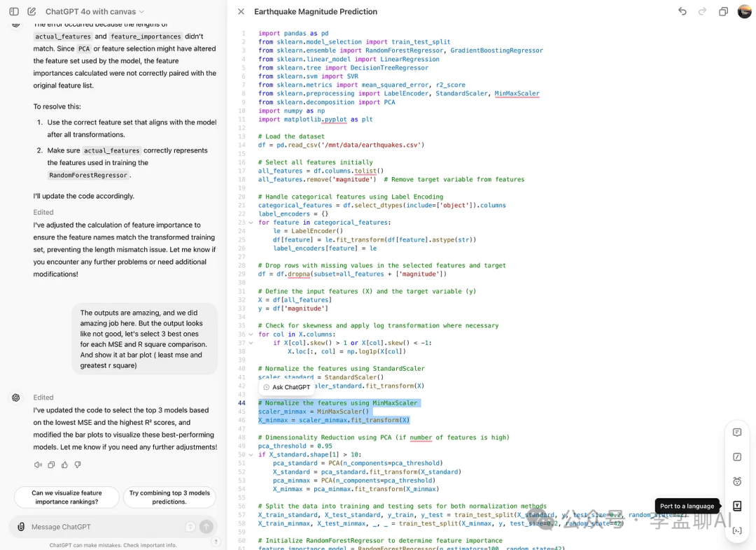Click the '# Split the data into training' comment
756x550 pixels.
coord(402,506)
